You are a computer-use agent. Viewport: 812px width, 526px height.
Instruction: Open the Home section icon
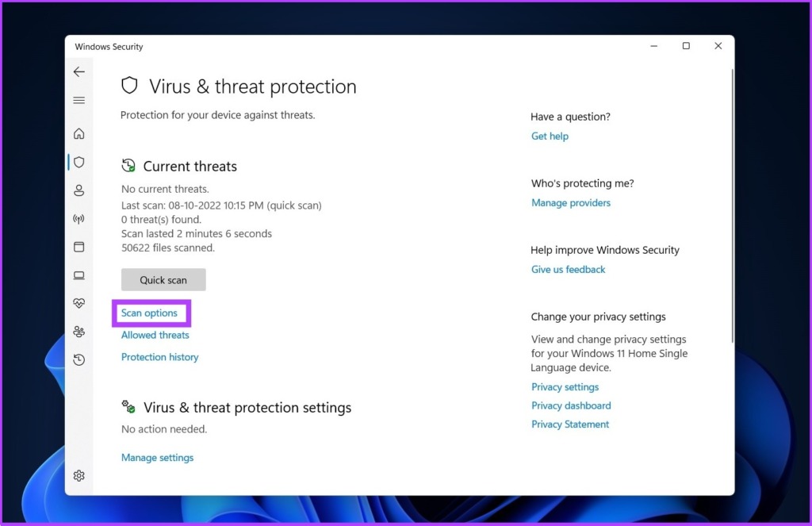pos(79,134)
